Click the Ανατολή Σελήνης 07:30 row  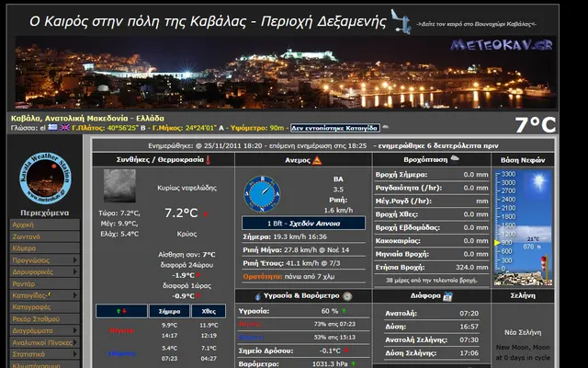[x=432, y=339]
